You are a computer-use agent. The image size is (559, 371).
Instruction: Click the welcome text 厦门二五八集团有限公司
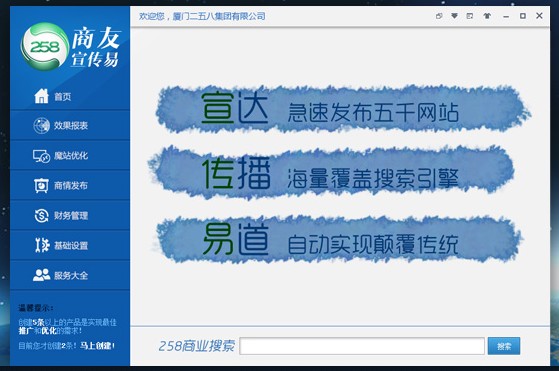pos(219,16)
